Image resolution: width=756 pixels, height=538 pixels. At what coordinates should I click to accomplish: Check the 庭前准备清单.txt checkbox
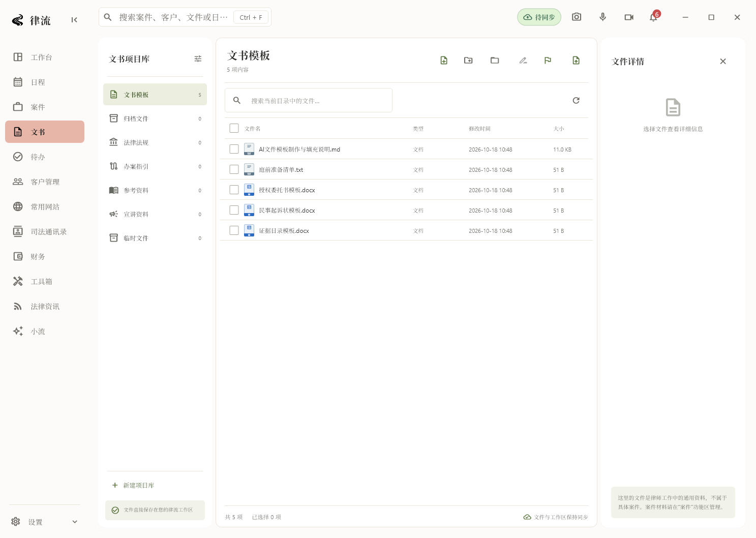(234, 169)
